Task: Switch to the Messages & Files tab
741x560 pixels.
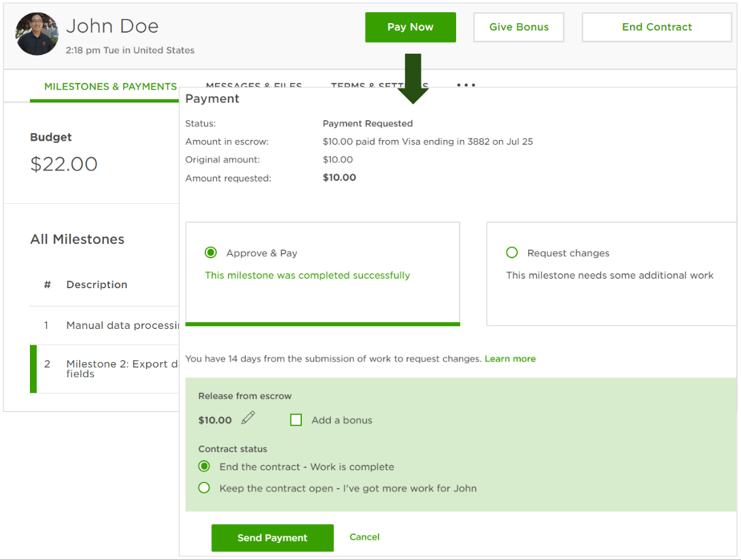Action: coord(254,86)
